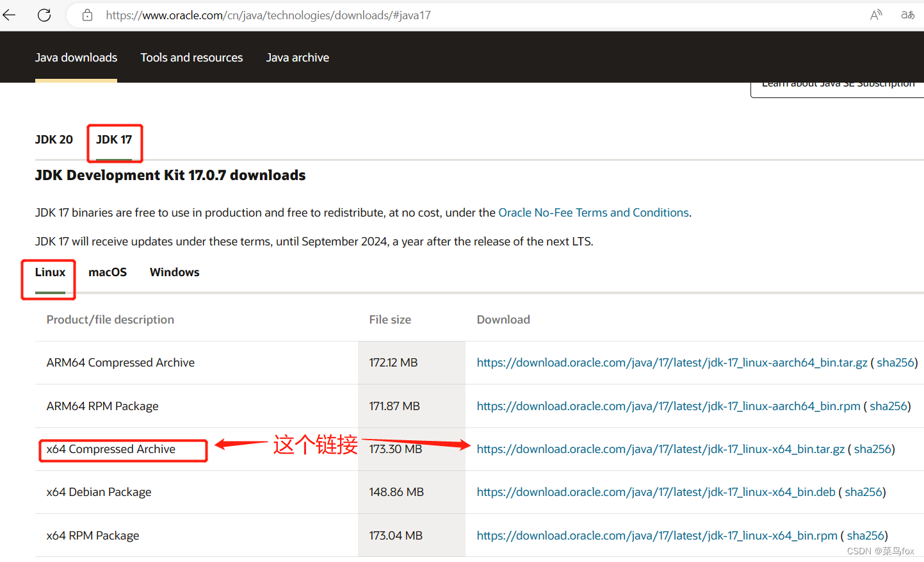This screenshot has height=562, width=924.
Task: Switch to the Windows platform tab
Action: pos(175,272)
